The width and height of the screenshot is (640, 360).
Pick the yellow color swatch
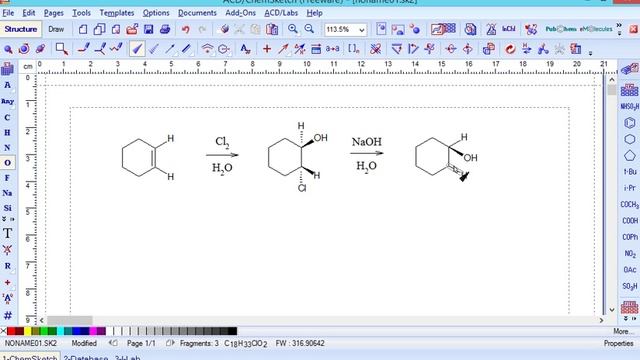click(x=27, y=331)
